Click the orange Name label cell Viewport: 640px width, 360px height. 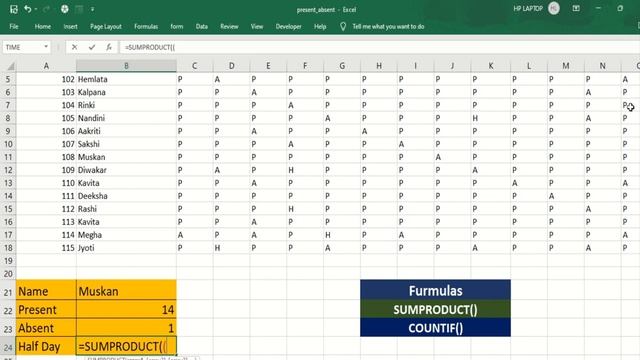[46, 291]
